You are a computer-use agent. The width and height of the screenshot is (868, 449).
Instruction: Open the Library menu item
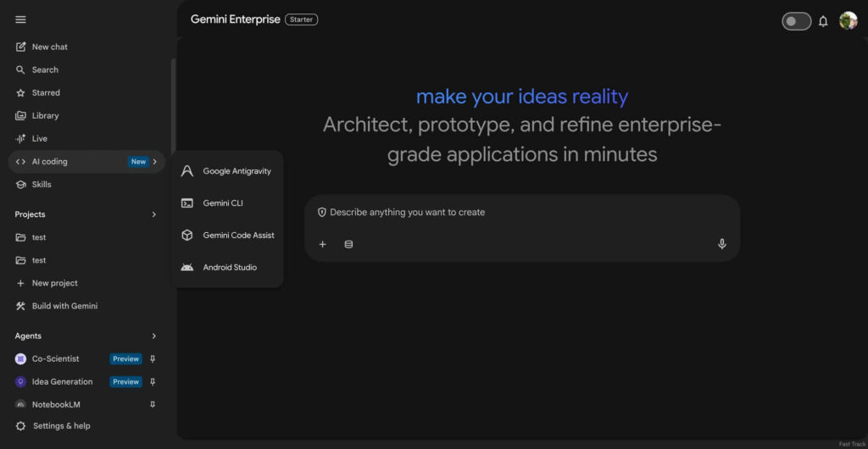click(86, 115)
